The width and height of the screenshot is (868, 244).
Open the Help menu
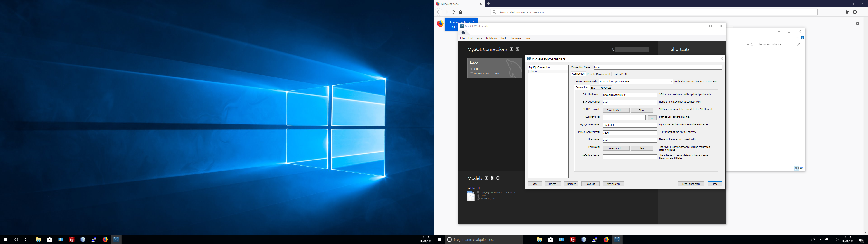[527, 38]
